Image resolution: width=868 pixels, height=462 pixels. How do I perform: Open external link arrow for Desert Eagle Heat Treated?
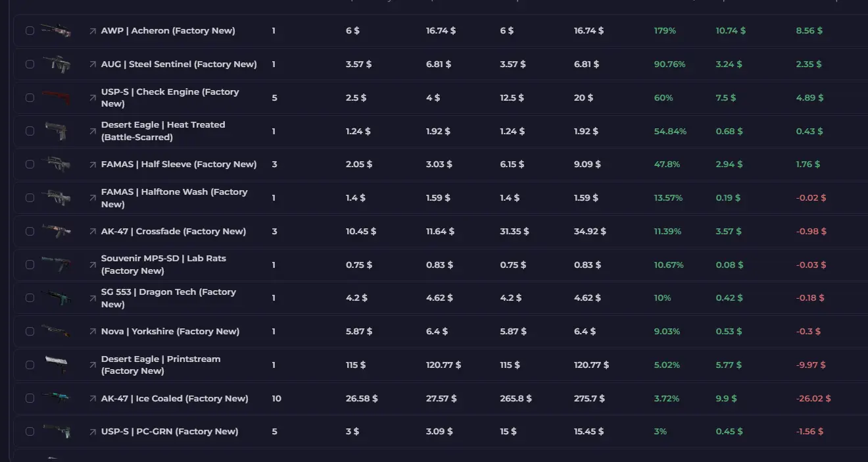point(93,132)
